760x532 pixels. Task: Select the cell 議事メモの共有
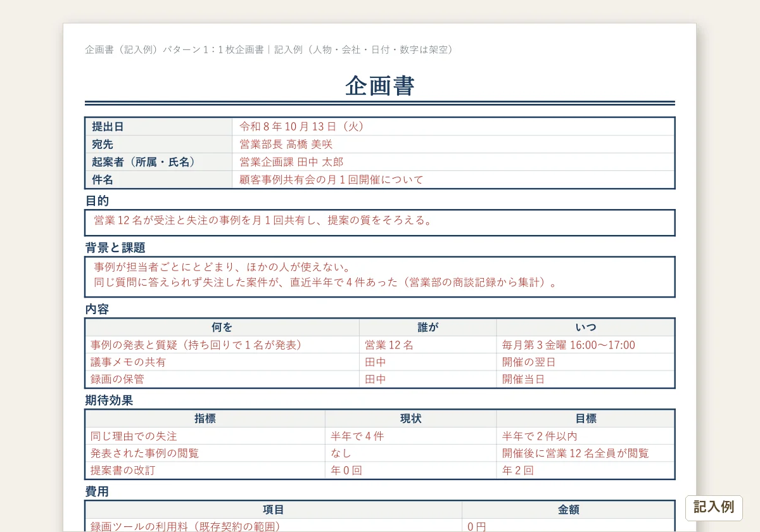222,362
